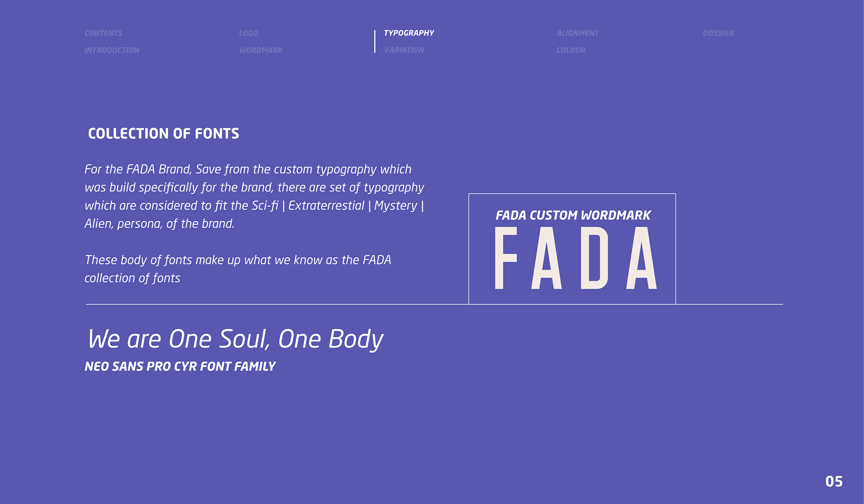Go to the Introduction section
The height and width of the screenshot is (504, 864).
click(x=112, y=50)
